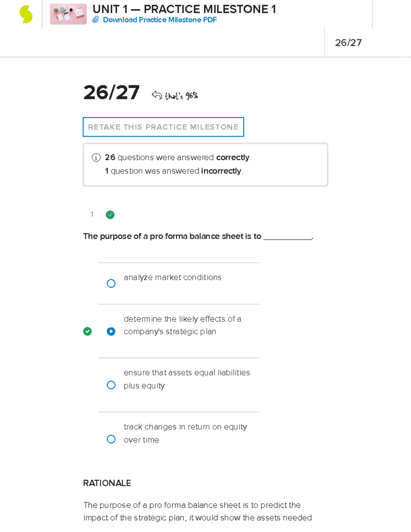Click the large bold 26/27 score heading
The image size is (411, 532).
(x=111, y=92)
